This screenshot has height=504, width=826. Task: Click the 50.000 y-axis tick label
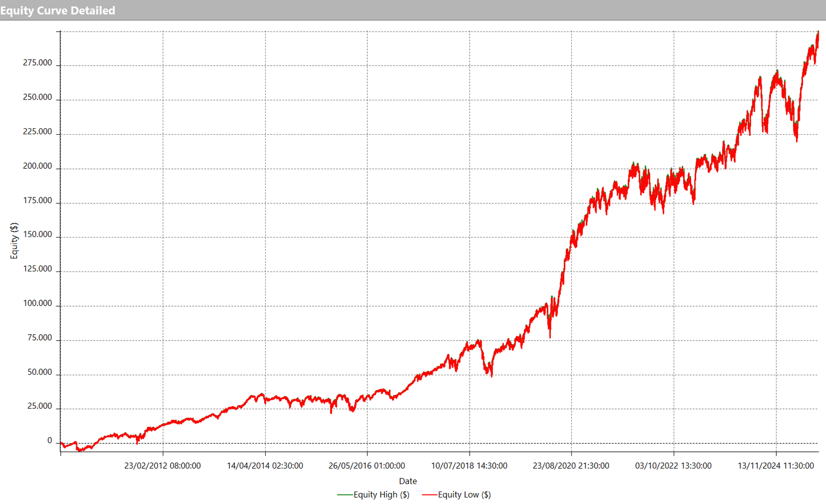pos(39,372)
